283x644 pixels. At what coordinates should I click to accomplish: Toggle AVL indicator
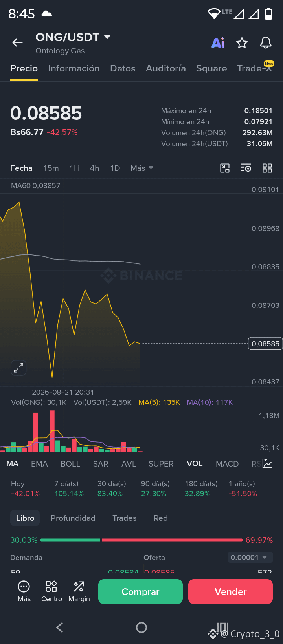point(129,464)
